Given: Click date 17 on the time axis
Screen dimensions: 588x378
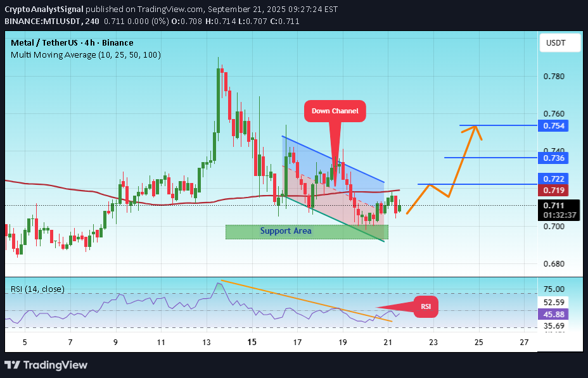Looking at the screenshot, I should 297,342.
